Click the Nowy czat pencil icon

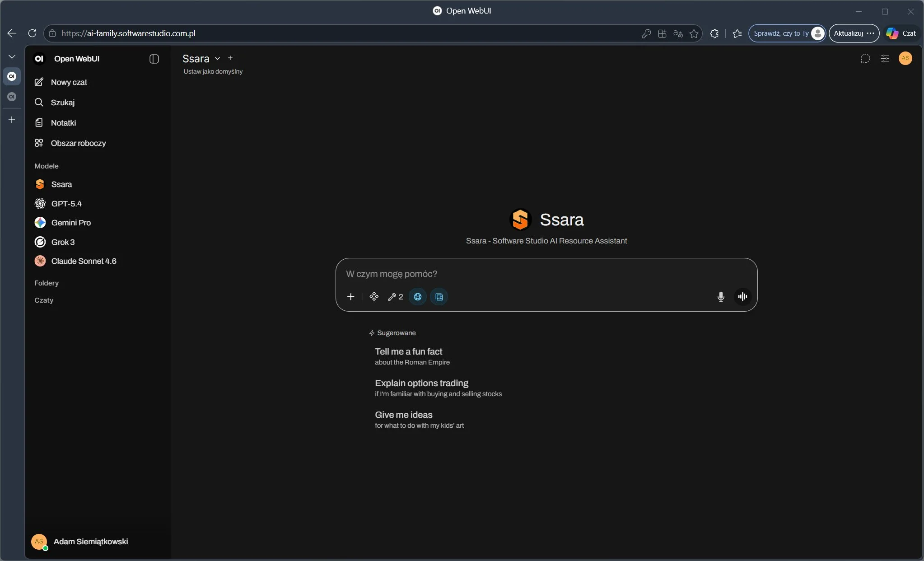click(x=39, y=82)
